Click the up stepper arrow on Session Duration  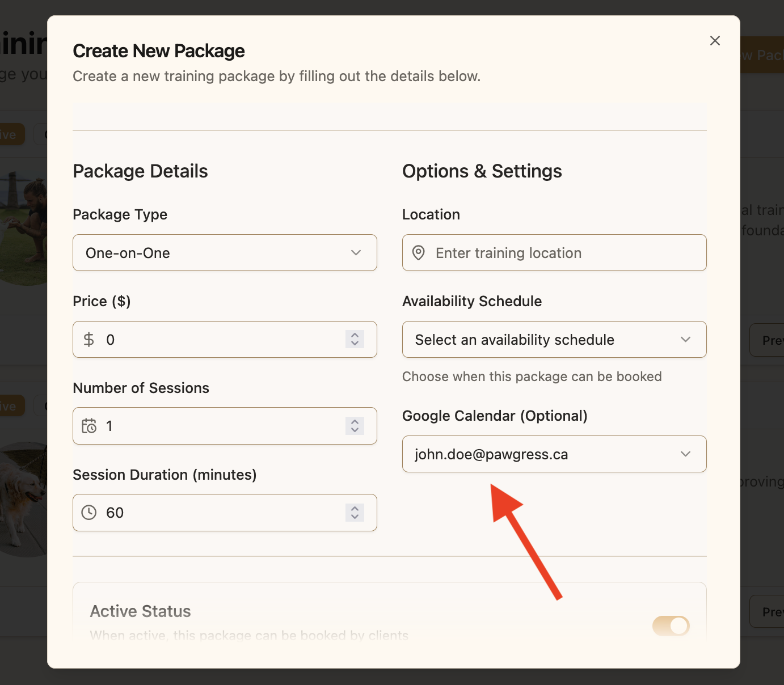pos(355,509)
